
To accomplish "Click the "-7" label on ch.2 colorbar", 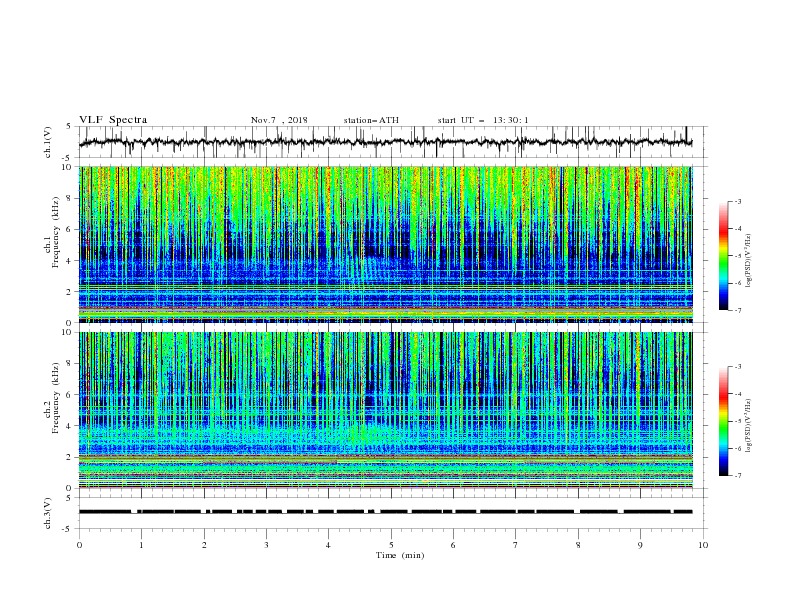I will (x=738, y=476).
